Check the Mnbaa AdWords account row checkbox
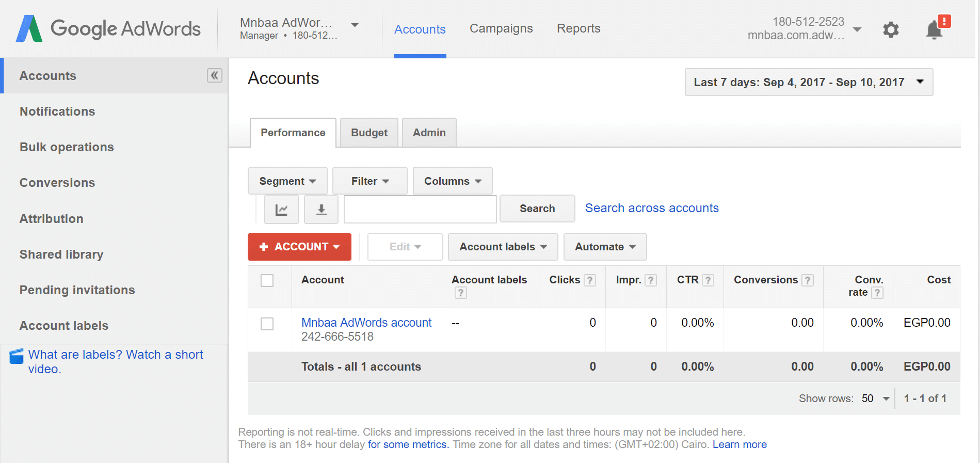 coord(267,324)
